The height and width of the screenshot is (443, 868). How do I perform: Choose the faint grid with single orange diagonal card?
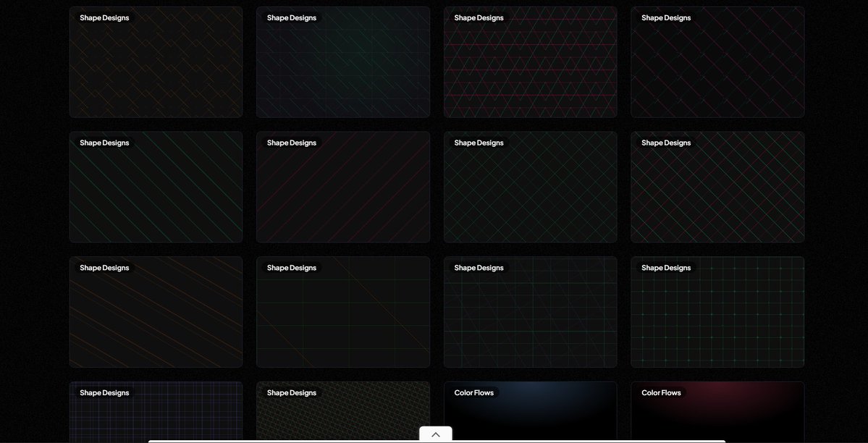[343, 312]
